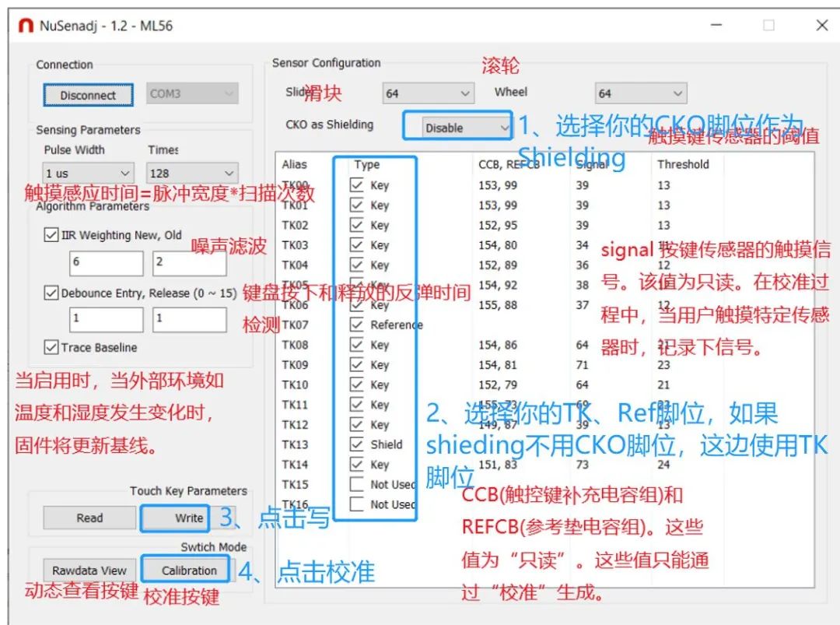840x625 pixels.
Task: Select the TK15 alias row
Action: coord(296,484)
